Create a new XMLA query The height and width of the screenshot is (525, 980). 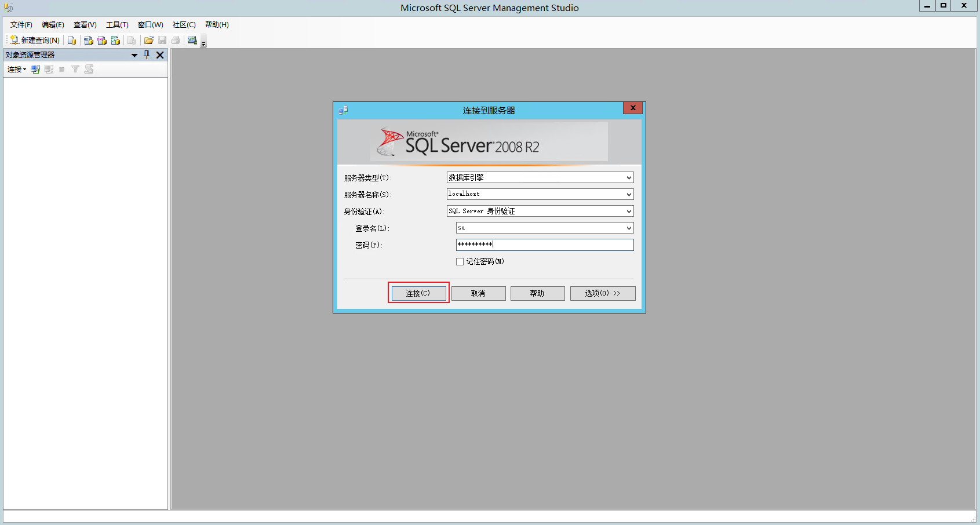(115, 39)
